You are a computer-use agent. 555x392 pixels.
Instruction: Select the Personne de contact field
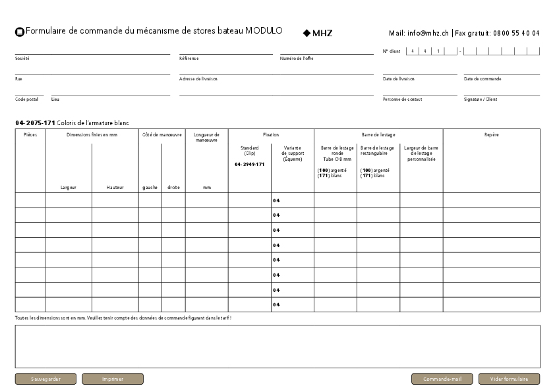pos(420,92)
